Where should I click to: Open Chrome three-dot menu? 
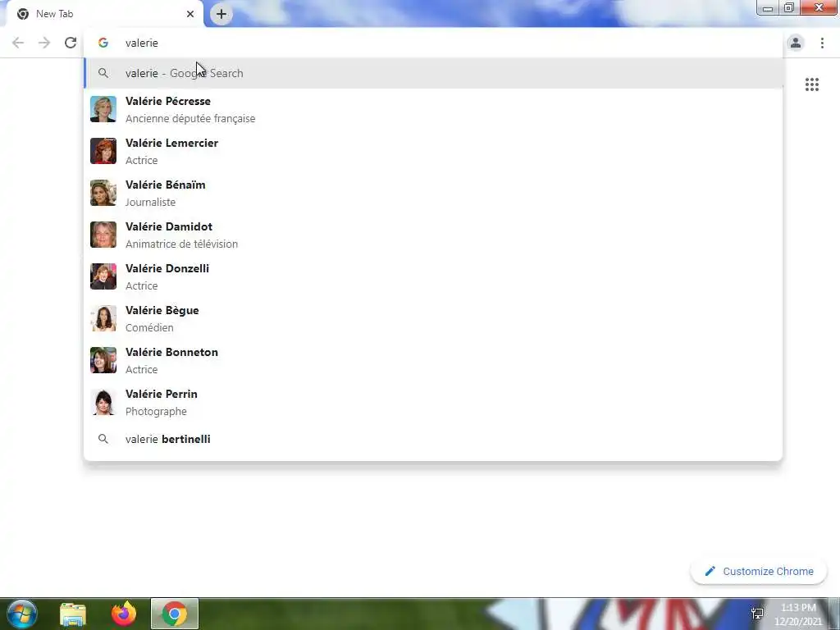click(x=822, y=43)
